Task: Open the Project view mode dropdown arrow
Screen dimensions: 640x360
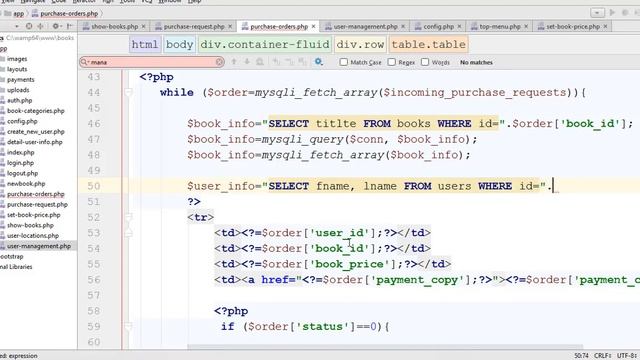Action: click(x=17, y=26)
